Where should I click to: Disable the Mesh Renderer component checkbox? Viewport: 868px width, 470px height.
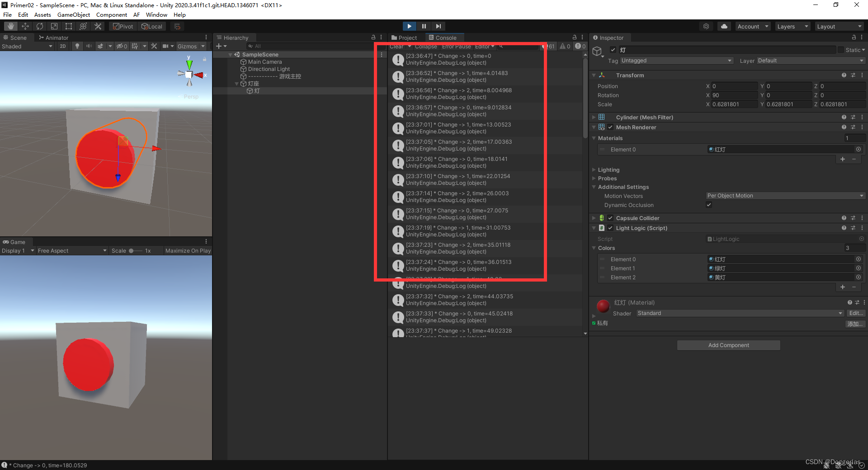[610, 127]
